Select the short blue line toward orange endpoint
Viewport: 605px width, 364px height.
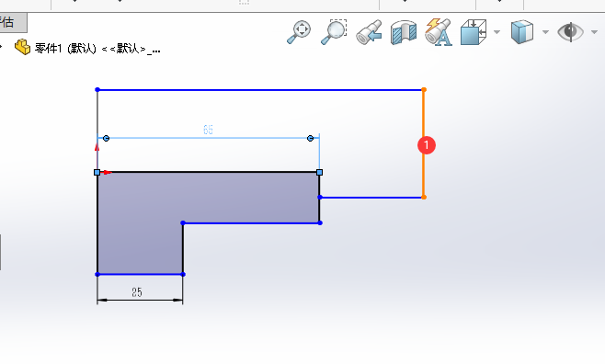click(x=371, y=198)
